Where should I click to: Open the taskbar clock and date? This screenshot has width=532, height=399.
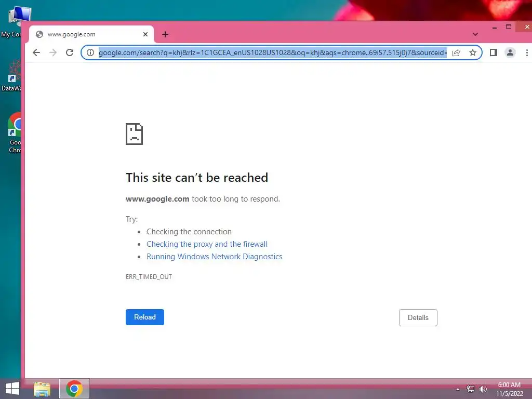point(510,389)
